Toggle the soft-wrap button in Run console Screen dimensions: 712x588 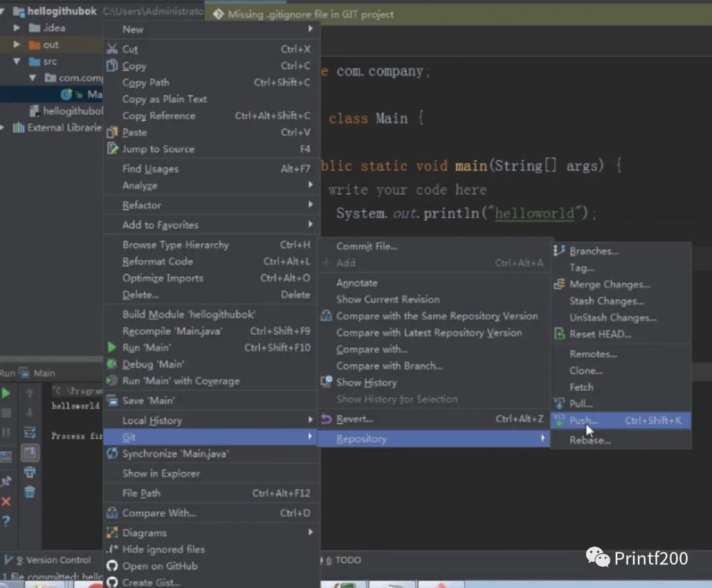pos(30,433)
